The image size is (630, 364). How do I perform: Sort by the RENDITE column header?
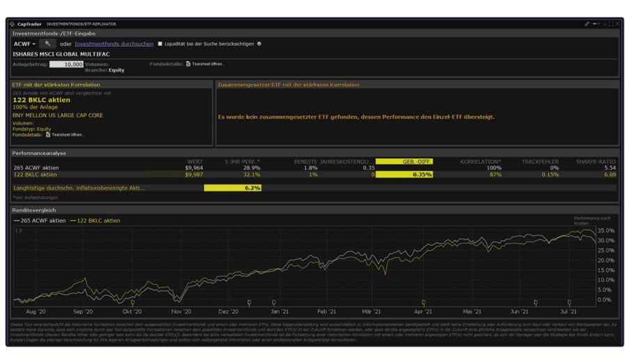(x=305, y=161)
